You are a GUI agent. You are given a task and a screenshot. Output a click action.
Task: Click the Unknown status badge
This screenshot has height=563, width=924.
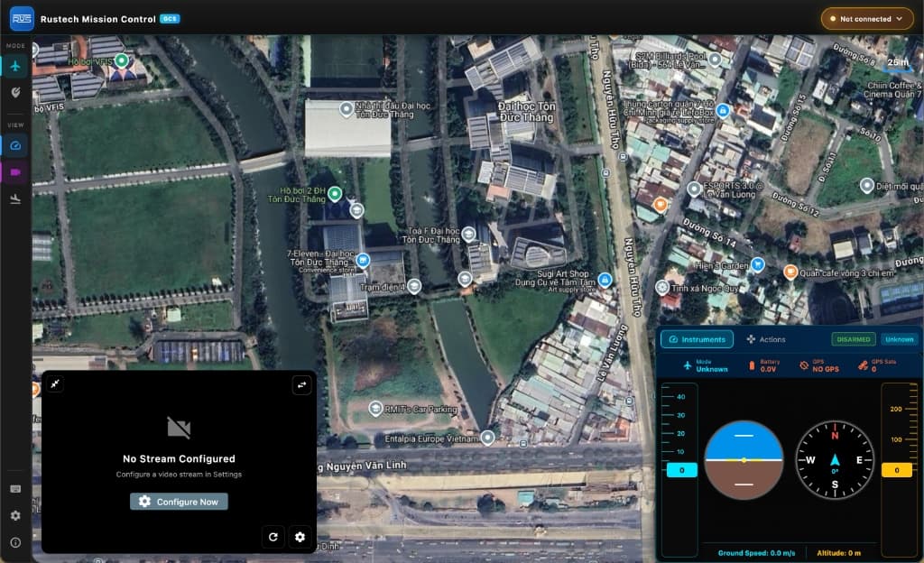click(899, 339)
